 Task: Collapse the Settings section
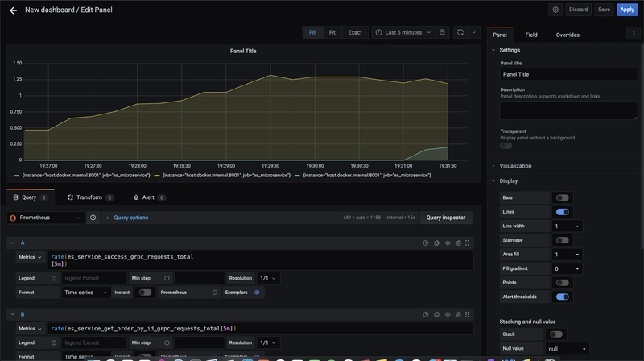click(510, 50)
